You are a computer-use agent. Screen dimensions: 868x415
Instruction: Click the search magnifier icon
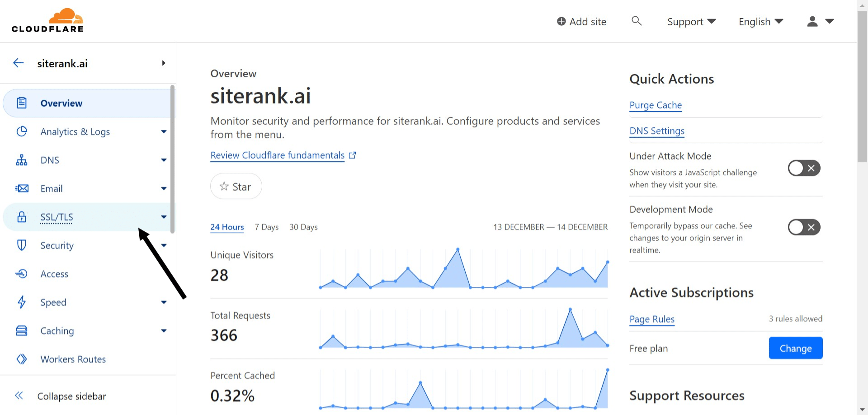(637, 21)
